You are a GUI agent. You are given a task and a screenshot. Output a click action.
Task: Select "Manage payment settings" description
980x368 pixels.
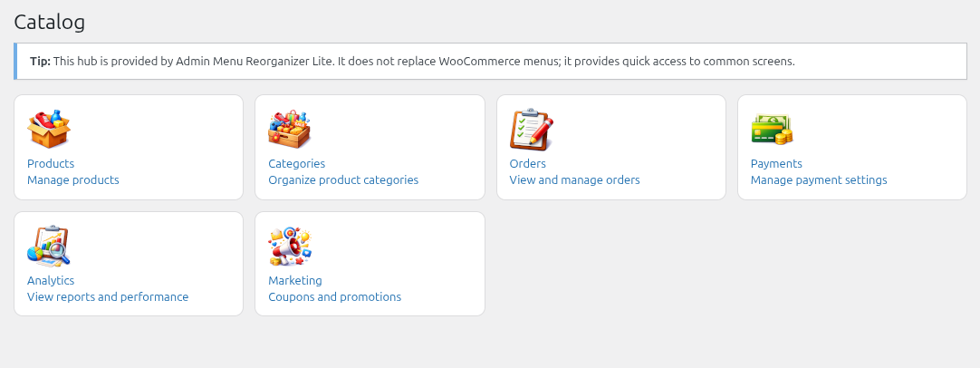(819, 180)
